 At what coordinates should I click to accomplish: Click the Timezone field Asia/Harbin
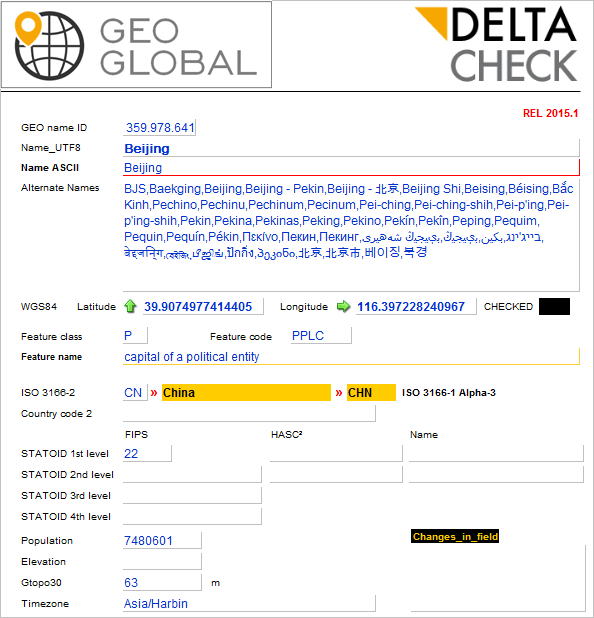pyautogui.click(x=249, y=603)
